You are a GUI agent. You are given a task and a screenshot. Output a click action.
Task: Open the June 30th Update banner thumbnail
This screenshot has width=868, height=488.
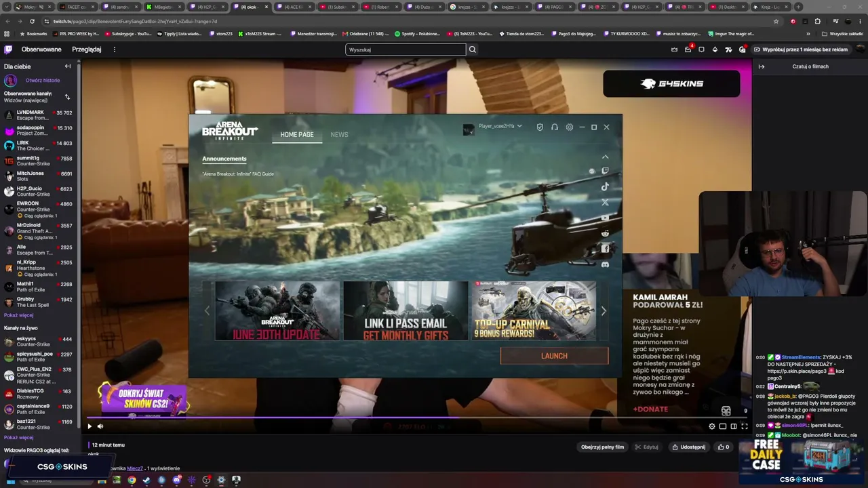point(277,311)
